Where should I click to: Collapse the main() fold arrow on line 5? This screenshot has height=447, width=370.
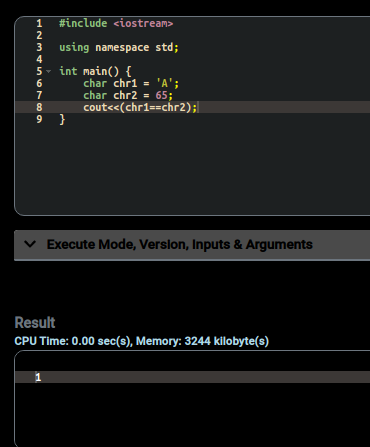coord(49,71)
